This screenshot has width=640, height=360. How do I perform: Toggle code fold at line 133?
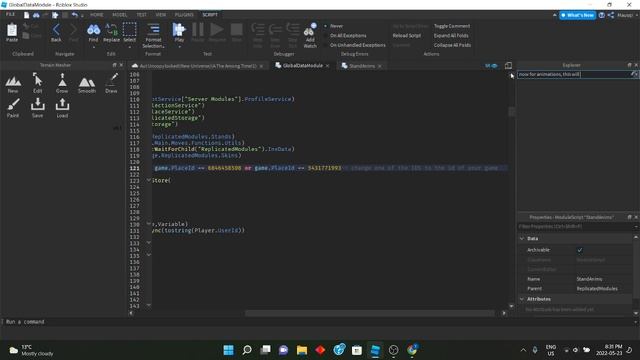click(149, 242)
